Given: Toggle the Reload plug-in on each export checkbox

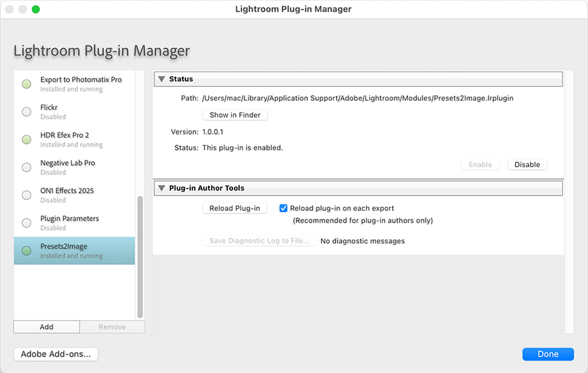Looking at the screenshot, I should coord(283,208).
